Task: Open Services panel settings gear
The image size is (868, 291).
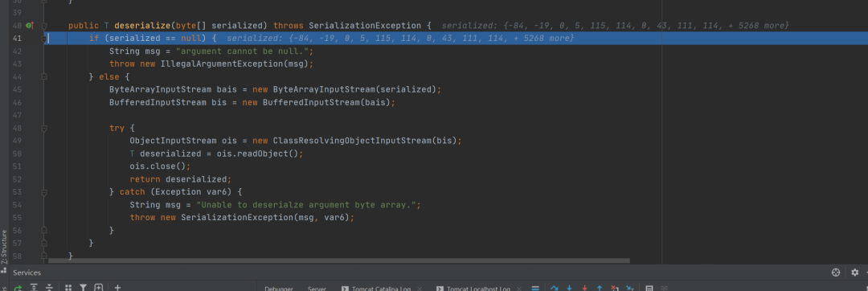Action: pyautogui.click(x=854, y=273)
